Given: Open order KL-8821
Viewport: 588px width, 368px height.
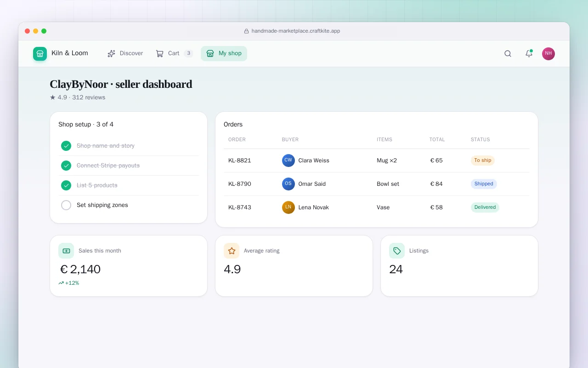Looking at the screenshot, I should (240, 161).
